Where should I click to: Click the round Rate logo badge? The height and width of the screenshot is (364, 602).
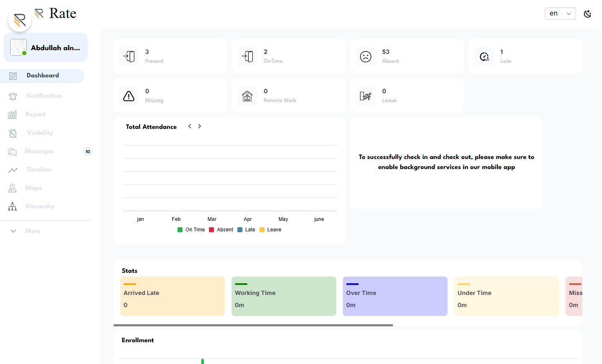point(20,20)
